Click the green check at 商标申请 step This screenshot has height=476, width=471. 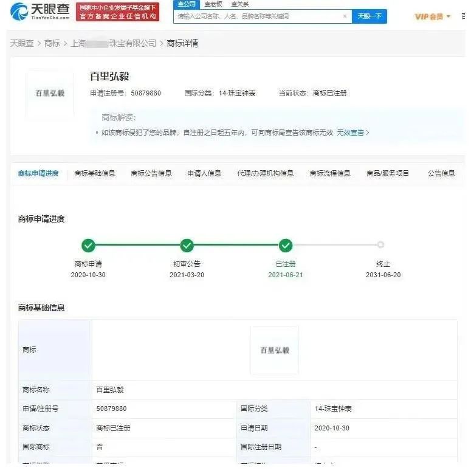tap(88, 245)
